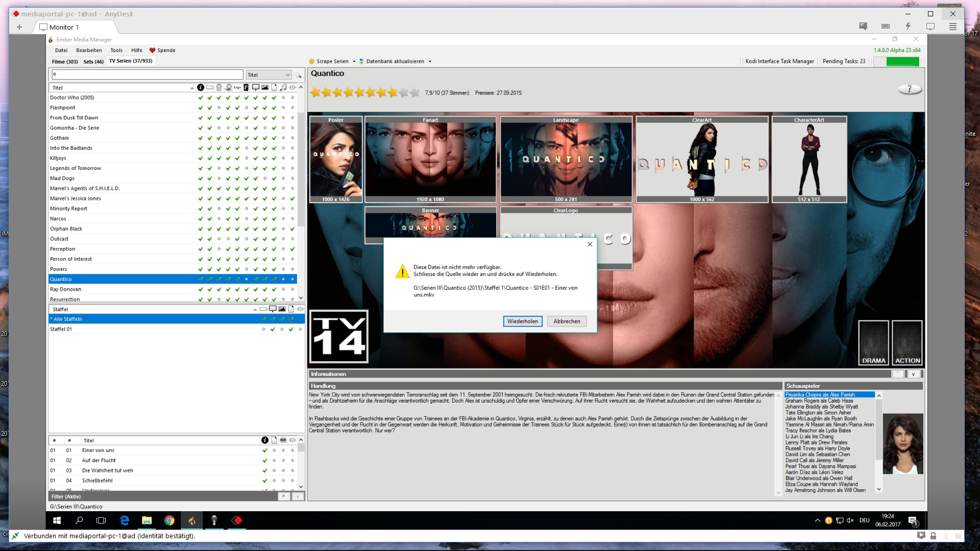Sort shows by landscape monitor column icon
The image size is (980, 551).
256,88
